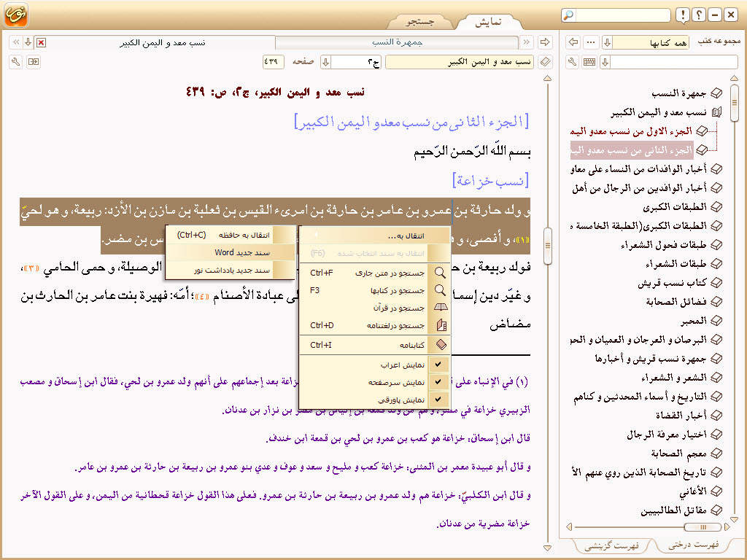Click book icon beside جمهرة النسب in tree
747x560 pixels.
[716, 93]
